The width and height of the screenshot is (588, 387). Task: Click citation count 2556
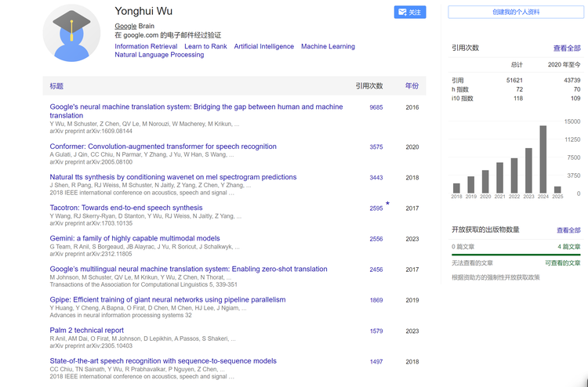(x=376, y=239)
